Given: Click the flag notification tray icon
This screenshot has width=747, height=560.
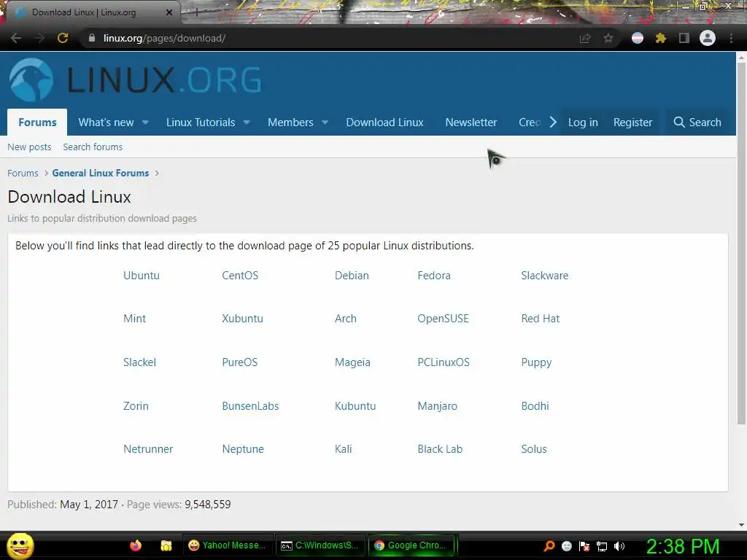Looking at the screenshot, I should [x=584, y=546].
